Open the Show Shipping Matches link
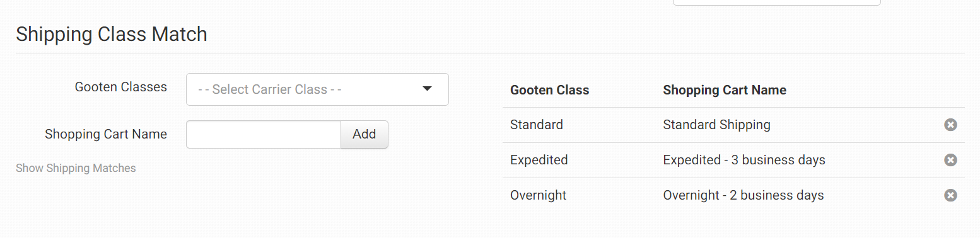This screenshot has height=238, width=980. [x=76, y=168]
